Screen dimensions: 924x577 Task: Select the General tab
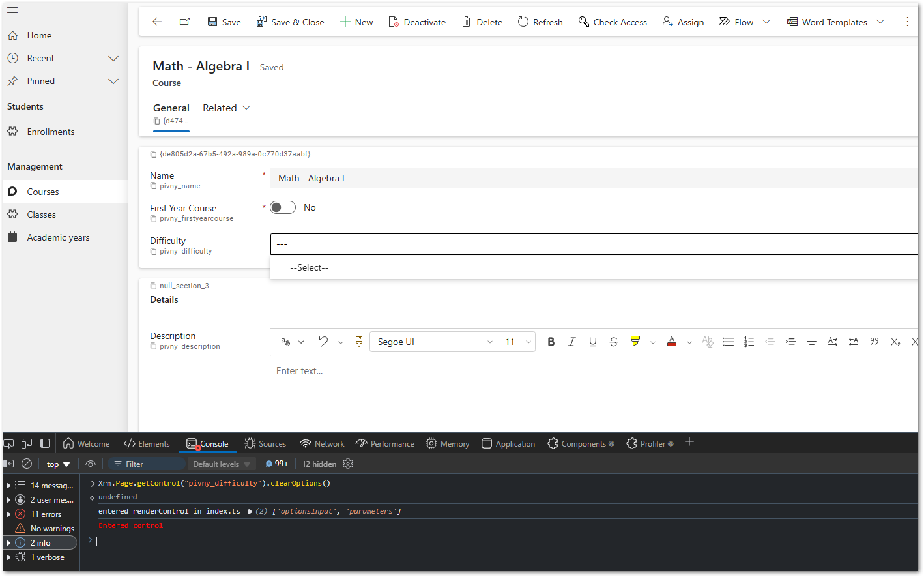point(171,108)
